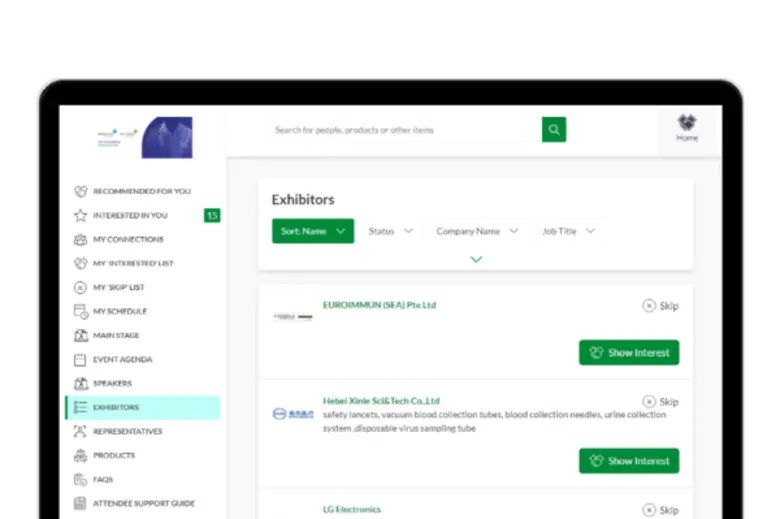Expand more filters with the green chevron

pos(476,259)
